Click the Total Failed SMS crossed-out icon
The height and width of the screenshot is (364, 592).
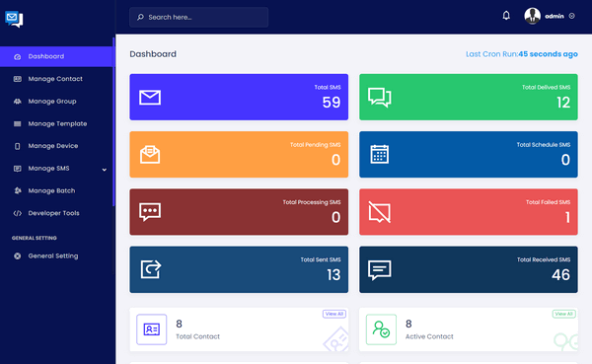[380, 212]
